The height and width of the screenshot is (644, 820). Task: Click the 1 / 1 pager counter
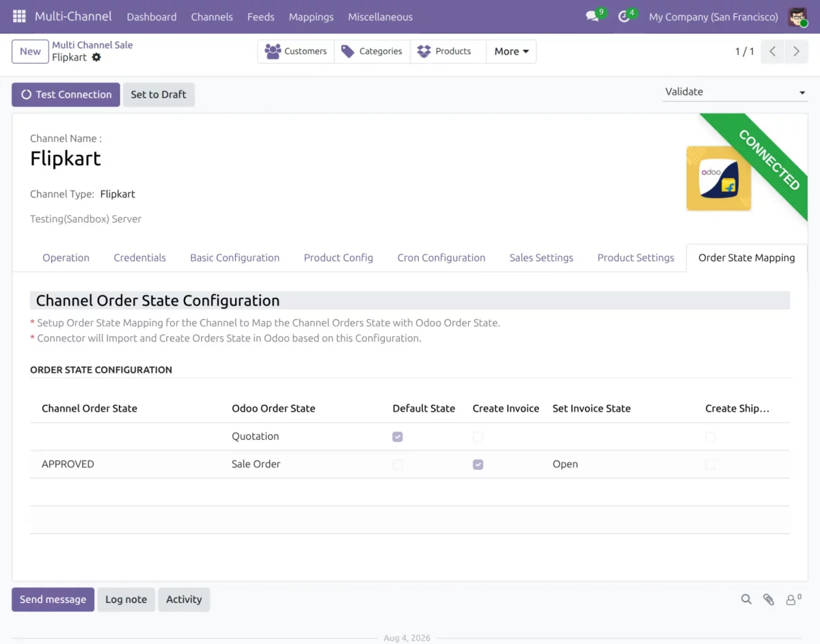click(x=744, y=51)
